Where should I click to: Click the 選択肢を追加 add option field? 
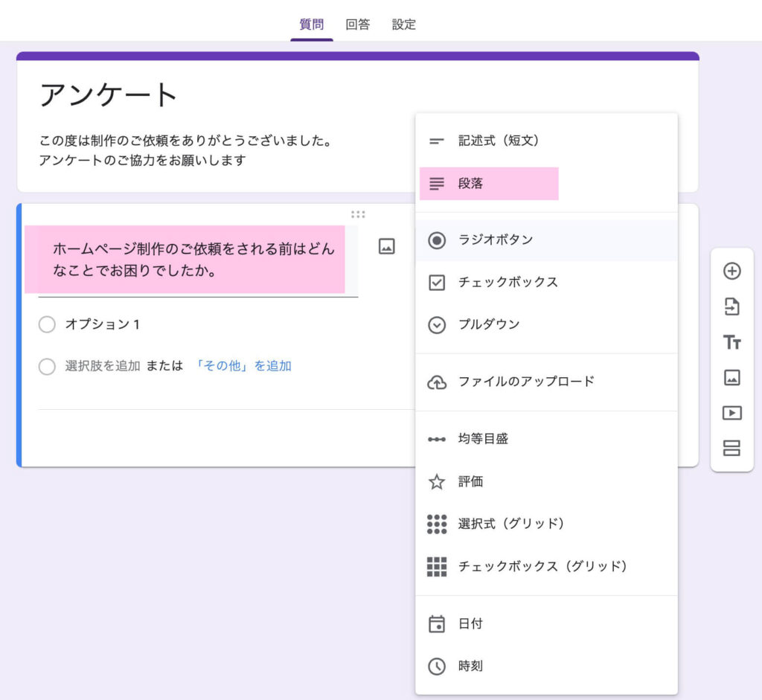103,366
